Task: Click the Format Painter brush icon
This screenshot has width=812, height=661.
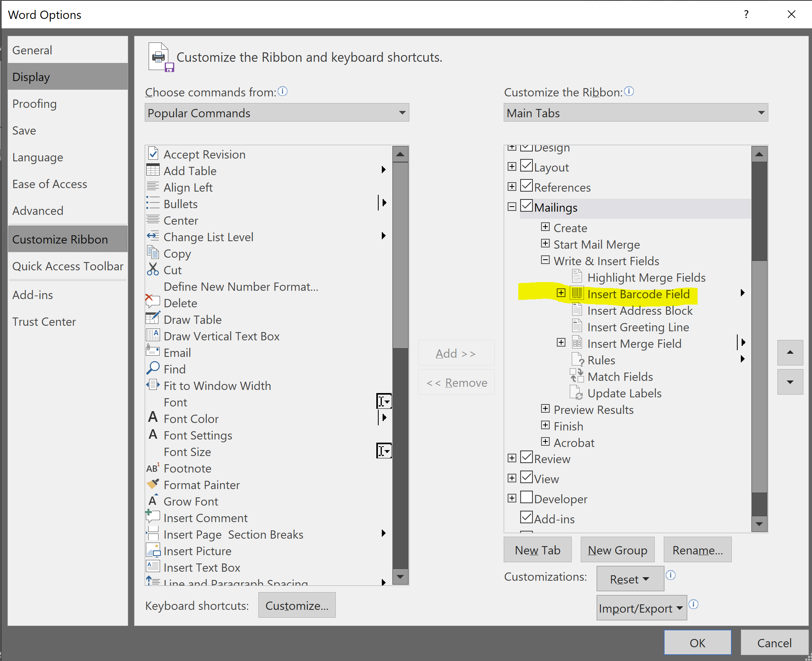Action: tap(153, 484)
